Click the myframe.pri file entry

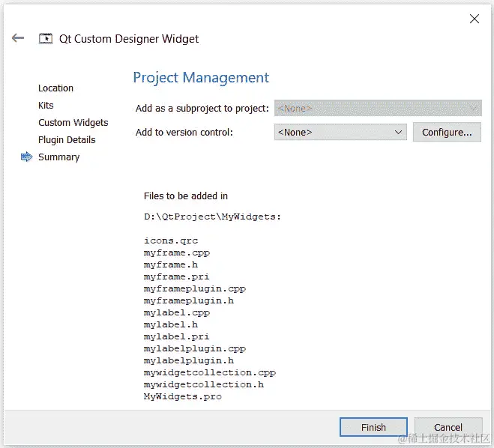click(x=176, y=276)
